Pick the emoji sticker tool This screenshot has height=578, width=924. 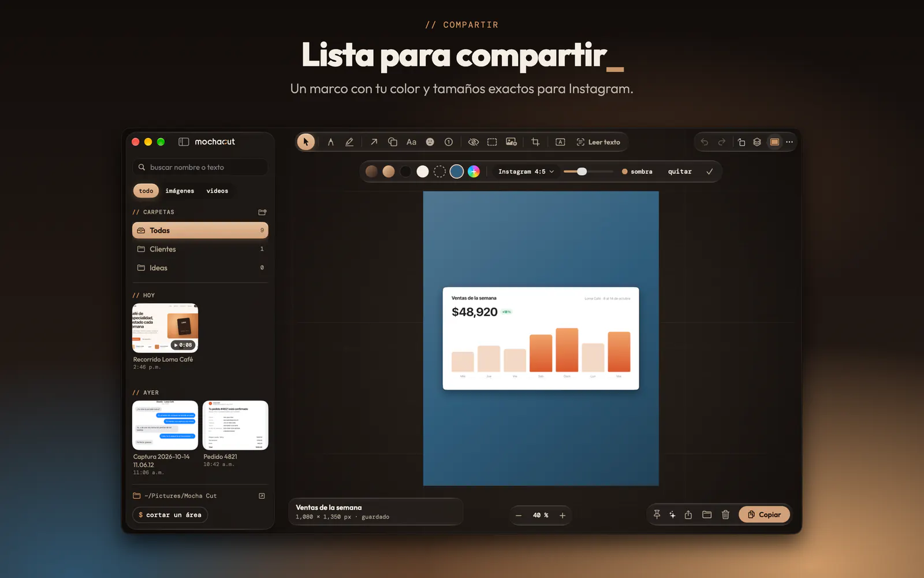(x=430, y=142)
